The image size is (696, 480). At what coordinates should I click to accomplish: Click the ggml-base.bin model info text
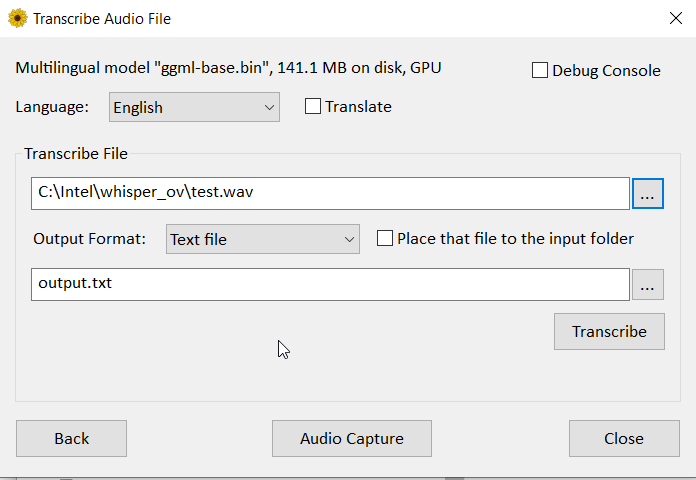click(228, 68)
